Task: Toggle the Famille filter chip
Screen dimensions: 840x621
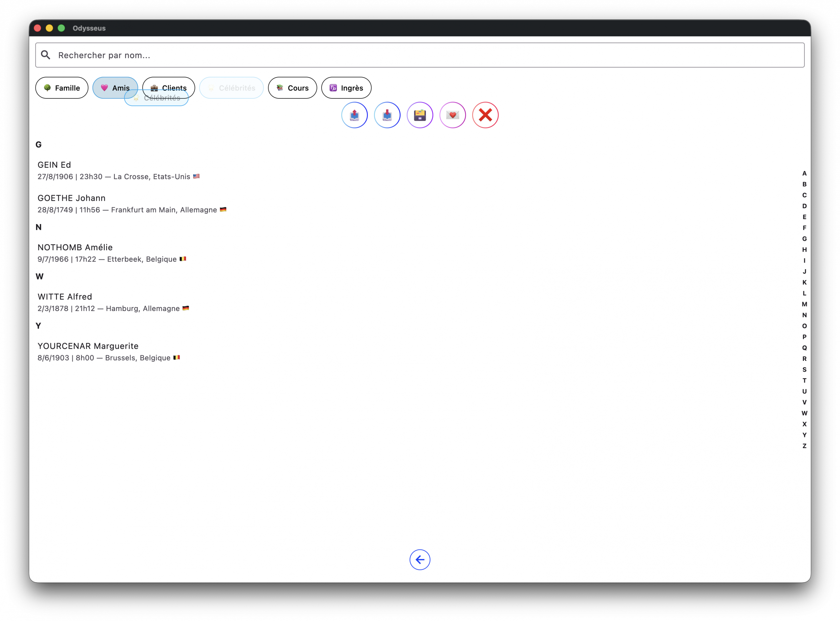Action: pos(62,88)
